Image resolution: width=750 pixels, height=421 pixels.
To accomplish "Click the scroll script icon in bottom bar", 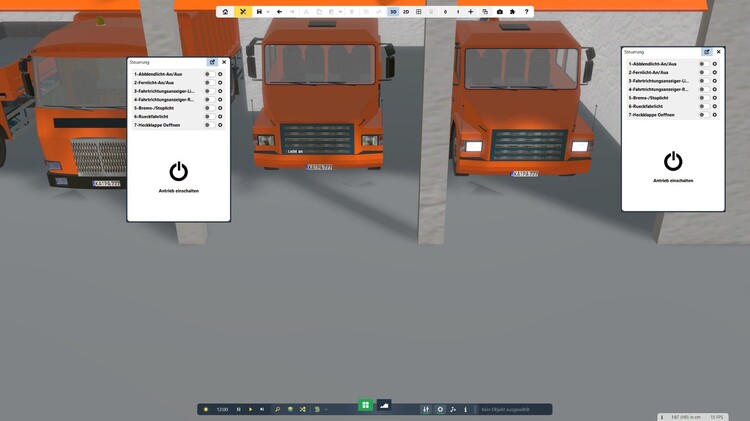I will coord(317,410).
